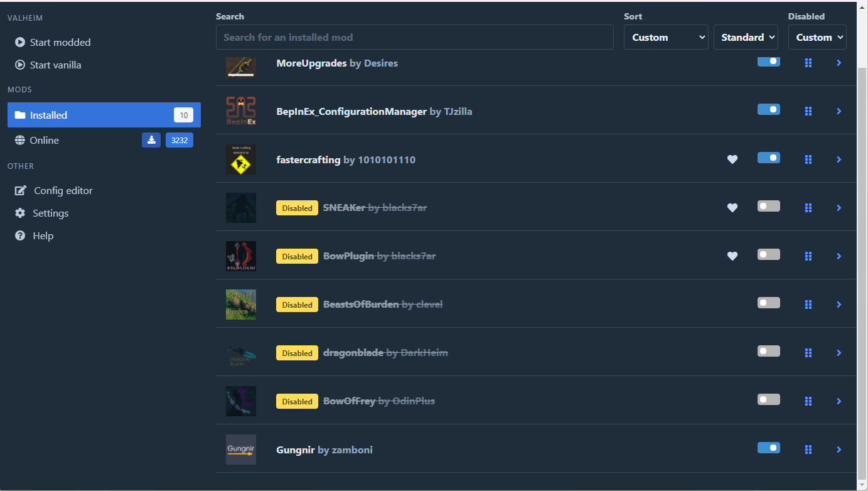Click the BeastsOfBurden mod thumbnail
Screen dimensions: 868x491
click(241, 305)
